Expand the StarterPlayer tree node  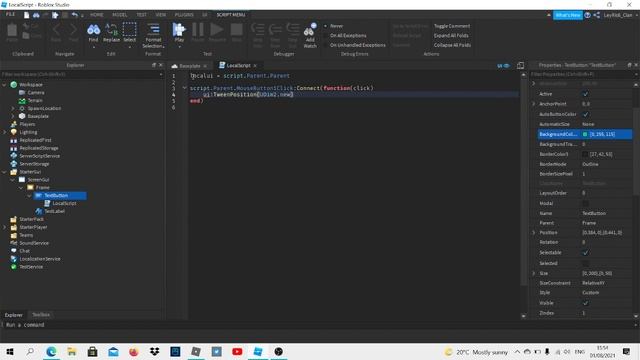pos(4,227)
